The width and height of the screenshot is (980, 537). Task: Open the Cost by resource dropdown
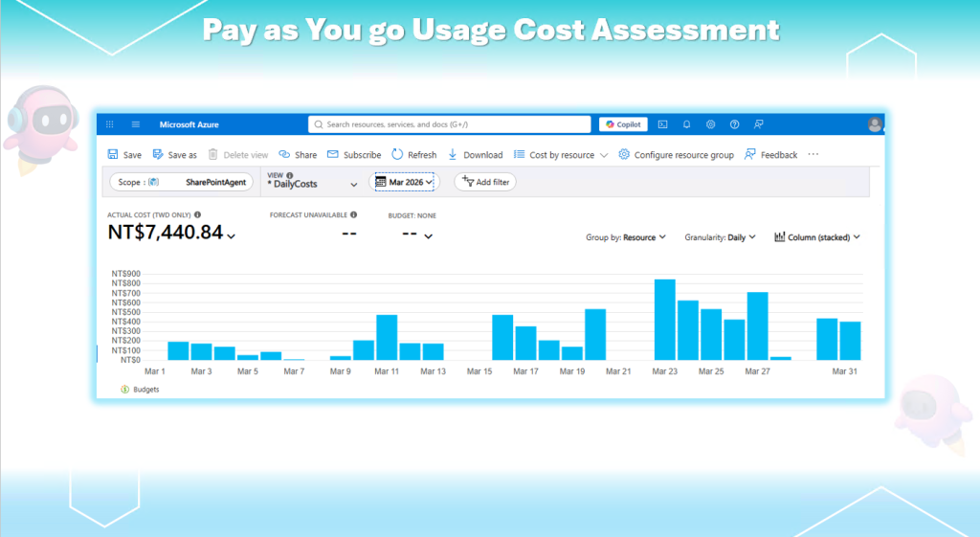point(561,154)
